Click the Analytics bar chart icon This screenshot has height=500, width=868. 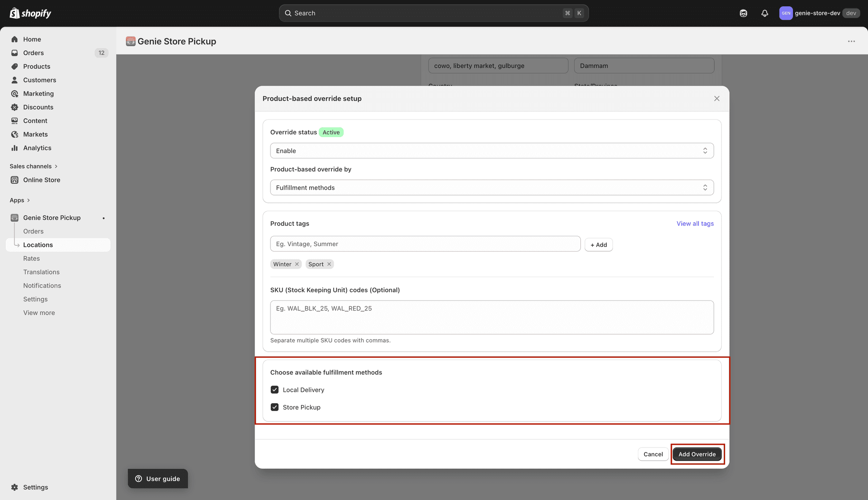[14, 148]
